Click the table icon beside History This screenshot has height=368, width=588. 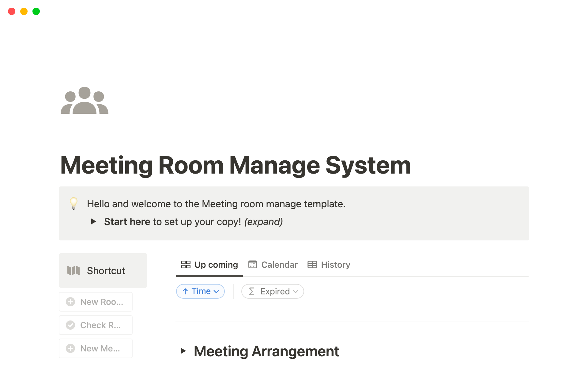pos(312,264)
